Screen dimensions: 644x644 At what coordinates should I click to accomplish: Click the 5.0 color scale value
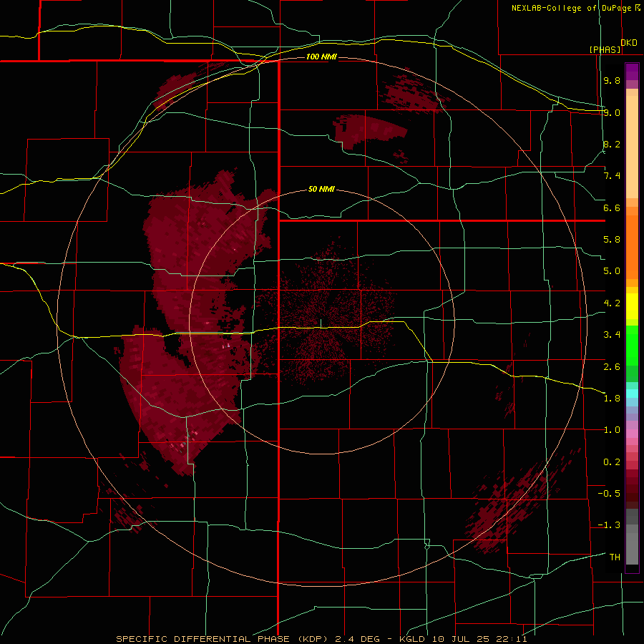(612, 271)
